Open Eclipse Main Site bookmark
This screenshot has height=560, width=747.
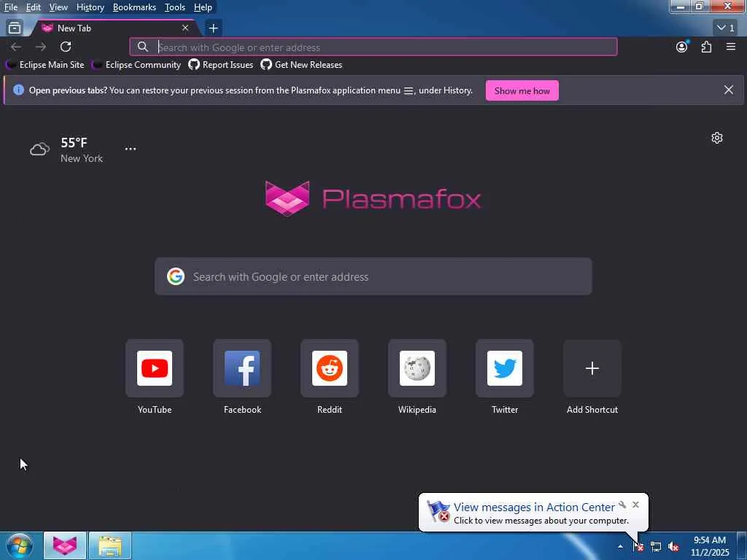(x=45, y=65)
